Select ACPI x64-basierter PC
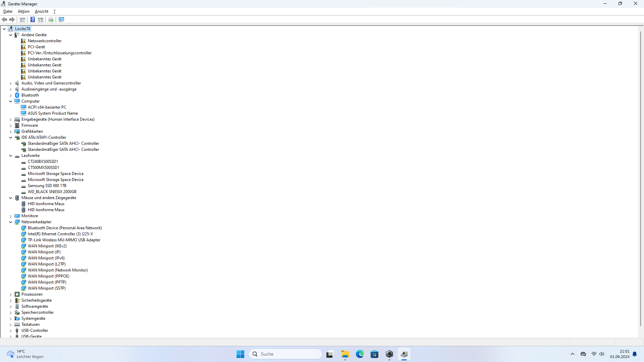644x362 pixels. click(x=47, y=107)
